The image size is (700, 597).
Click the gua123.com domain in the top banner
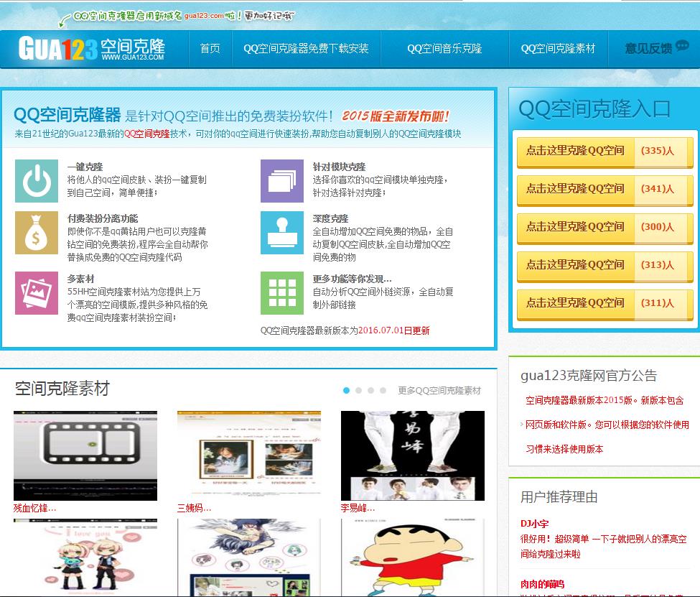click(204, 16)
